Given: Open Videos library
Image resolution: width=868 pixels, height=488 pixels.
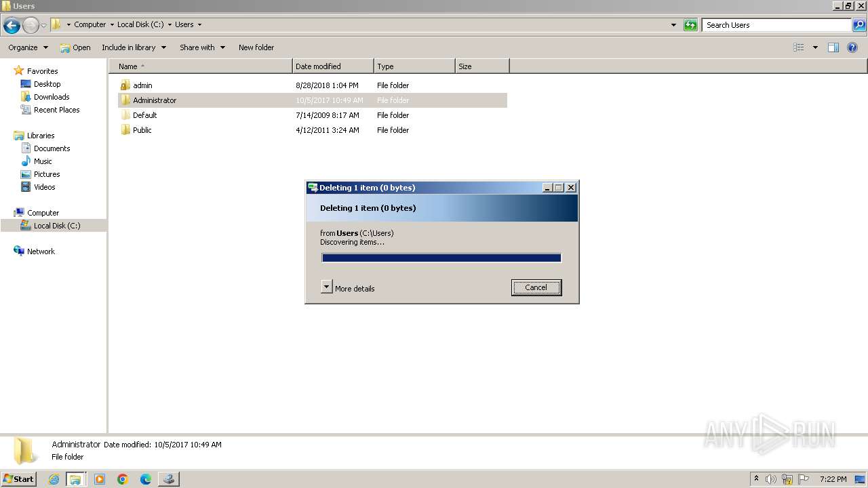Looking at the screenshot, I should click(x=44, y=187).
